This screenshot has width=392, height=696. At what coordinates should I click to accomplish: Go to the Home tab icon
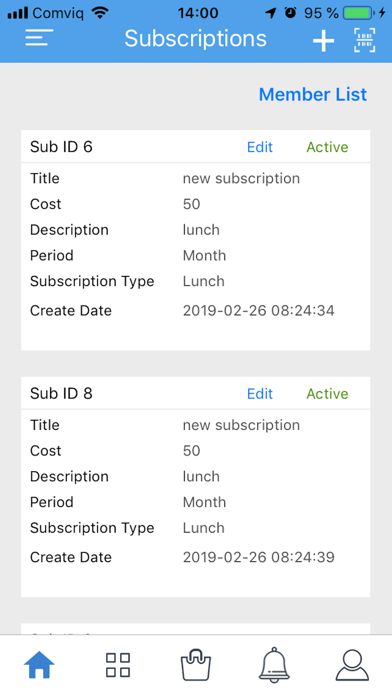pos(39,664)
